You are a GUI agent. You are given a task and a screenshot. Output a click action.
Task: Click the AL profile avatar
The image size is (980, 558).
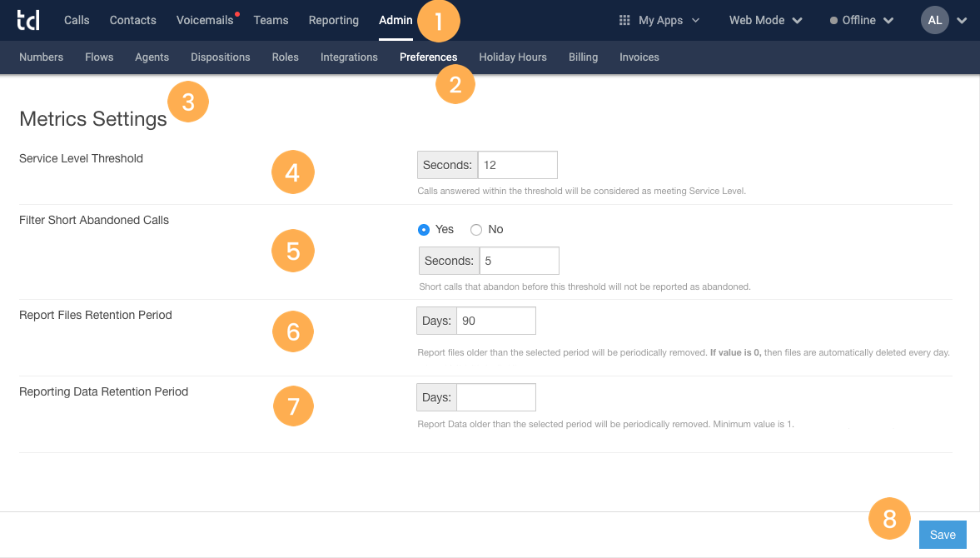[x=934, y=19]
